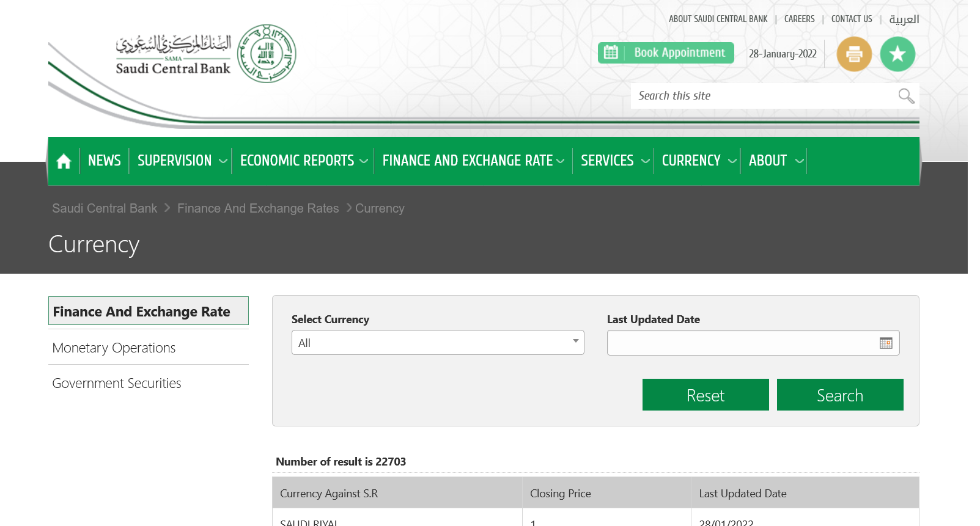Open the Services navigation menu
980x526 pixels.
(614, 161)
